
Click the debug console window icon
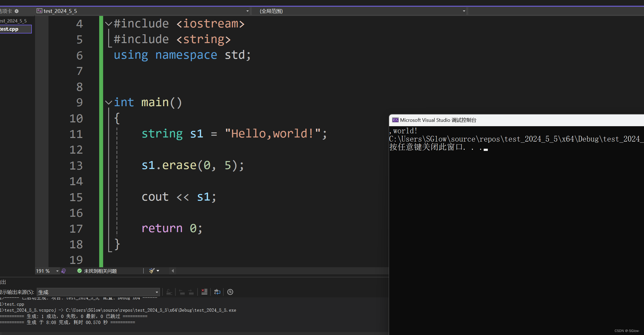tap(395, 120)
